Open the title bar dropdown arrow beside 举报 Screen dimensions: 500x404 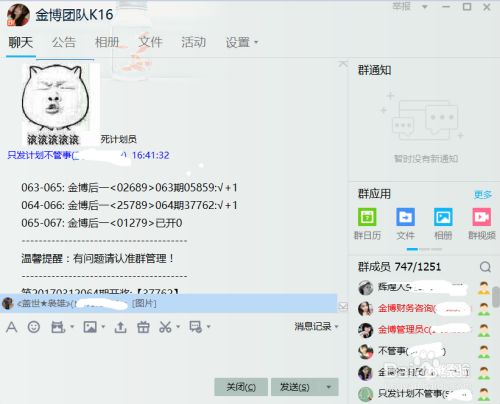pyautogui.click(x=425, y=7)
